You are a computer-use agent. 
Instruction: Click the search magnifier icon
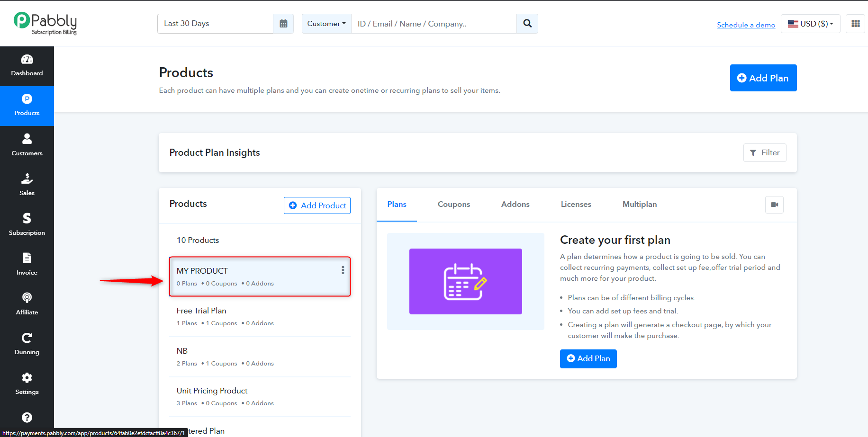click(x=527, y=24)
